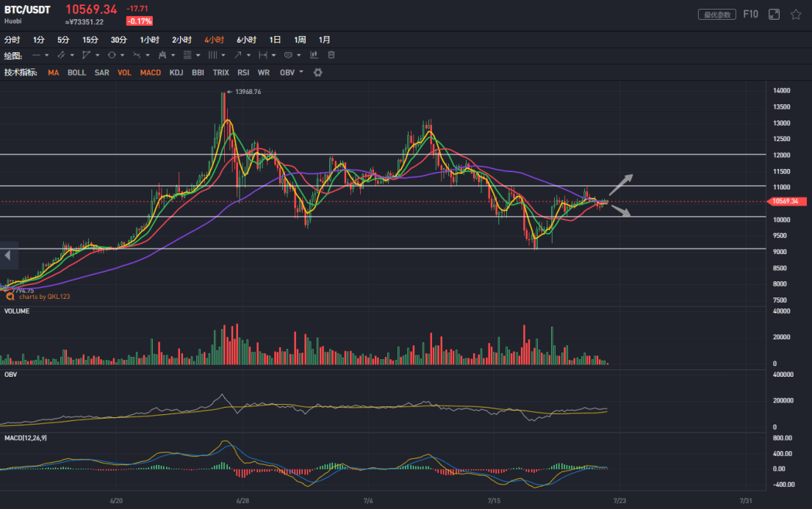
Task: Switch to the 15分 timeframe
Action: click(90, 40)
